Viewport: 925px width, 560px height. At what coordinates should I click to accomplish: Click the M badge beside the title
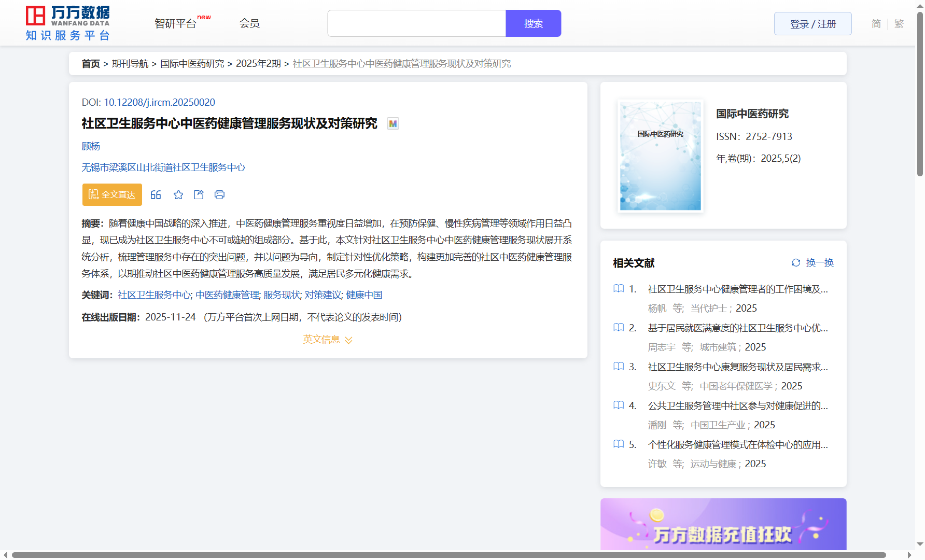(x=393, y=124)
